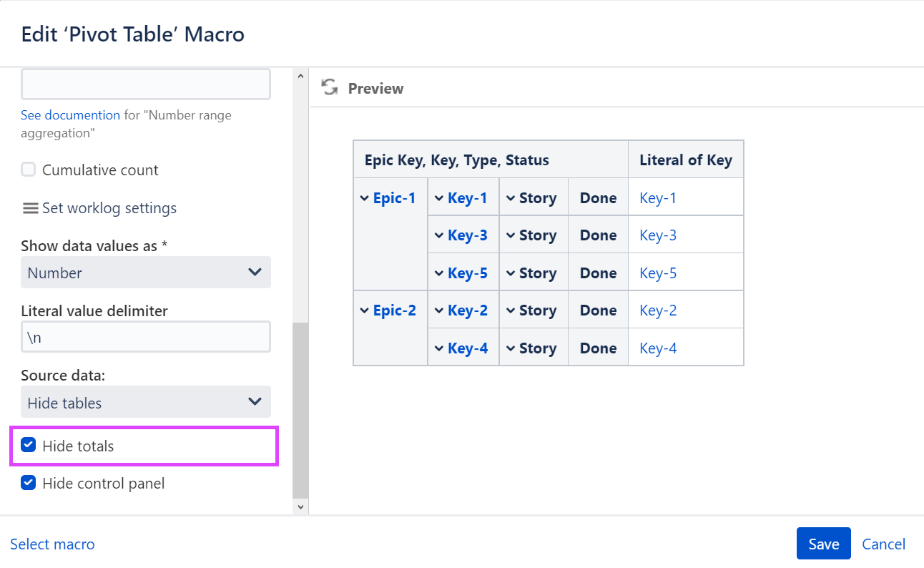Collapse the Epic-2 group

click(365, 309)
